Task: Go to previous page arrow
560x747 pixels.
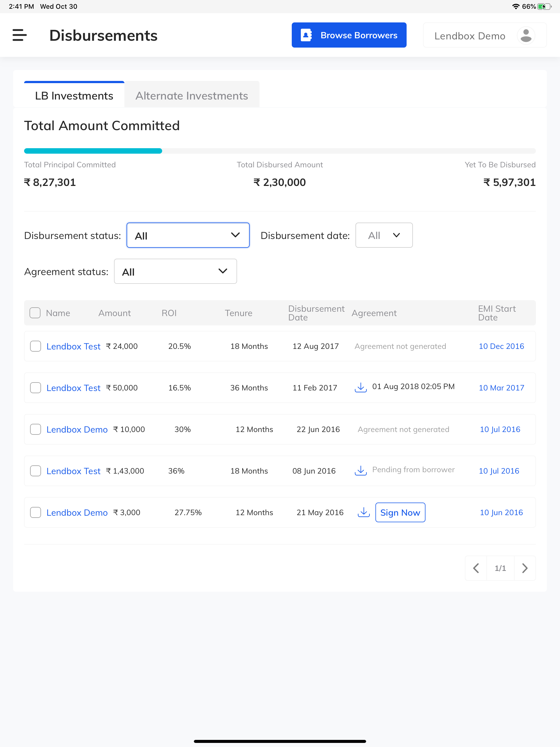Action: 476,568
